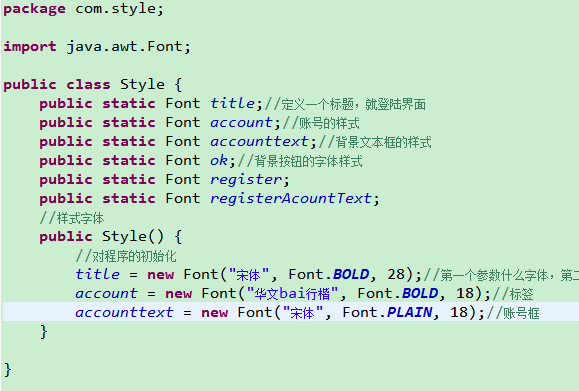
Task: Click the comment '//样式字体'
Action: [72, 218]
